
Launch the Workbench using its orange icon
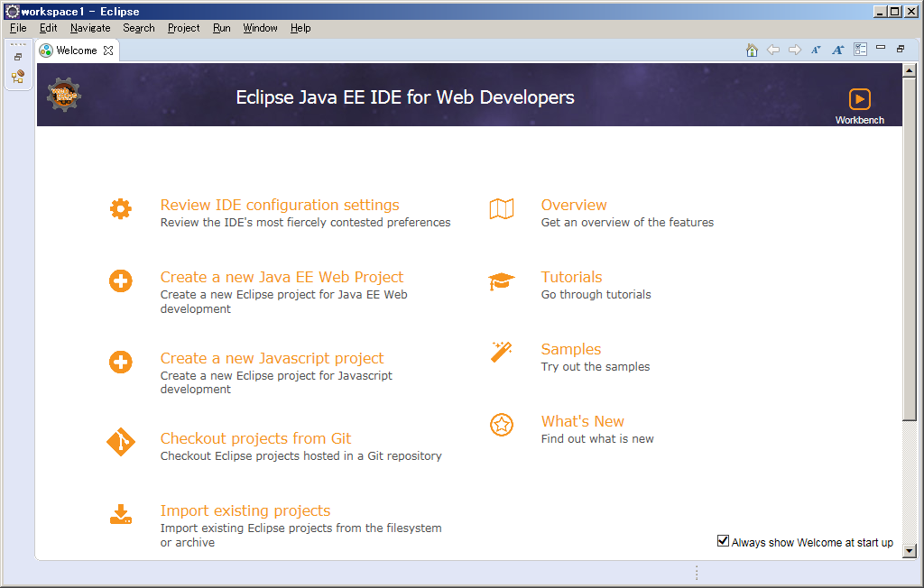(859, 99)
